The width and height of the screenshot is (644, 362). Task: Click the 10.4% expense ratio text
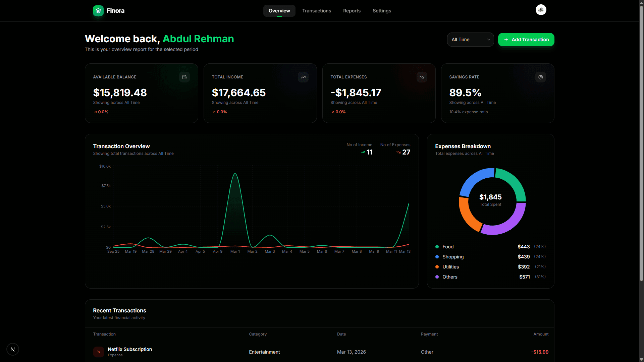[x=469, y=112]
